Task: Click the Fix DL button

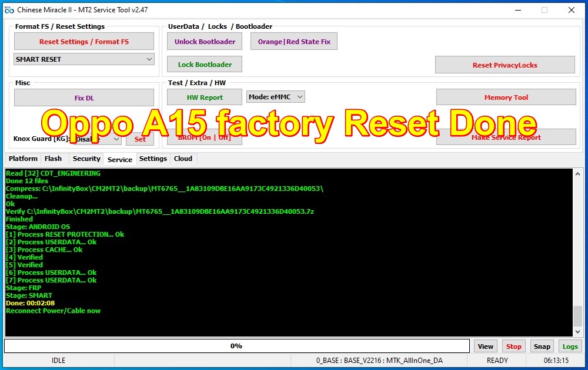Action: coord(84,97)
